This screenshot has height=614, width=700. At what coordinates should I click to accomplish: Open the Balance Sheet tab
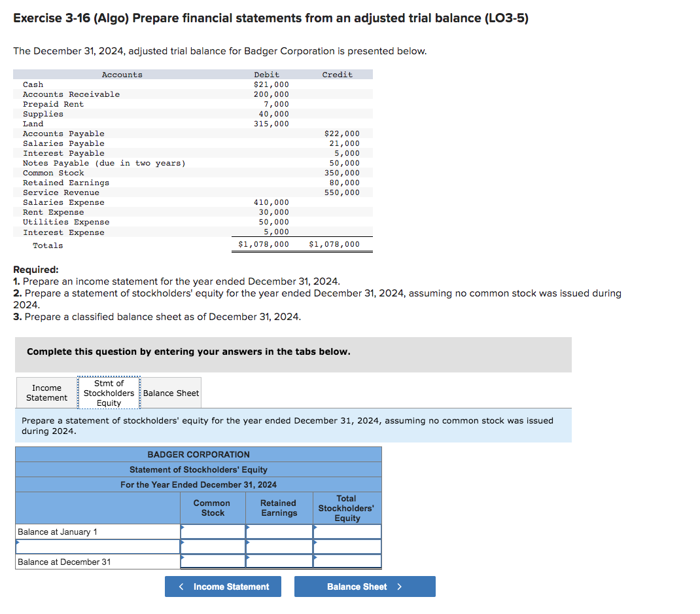pos(171,393)
